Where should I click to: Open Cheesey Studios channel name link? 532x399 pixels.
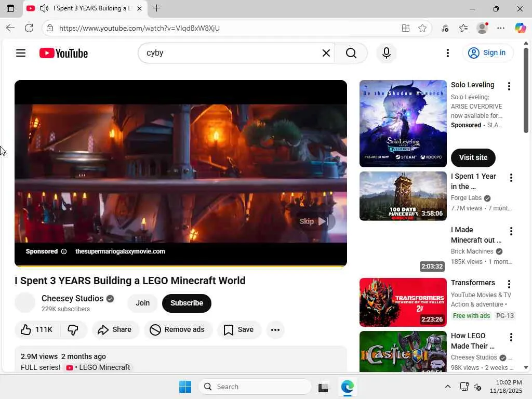72,298
